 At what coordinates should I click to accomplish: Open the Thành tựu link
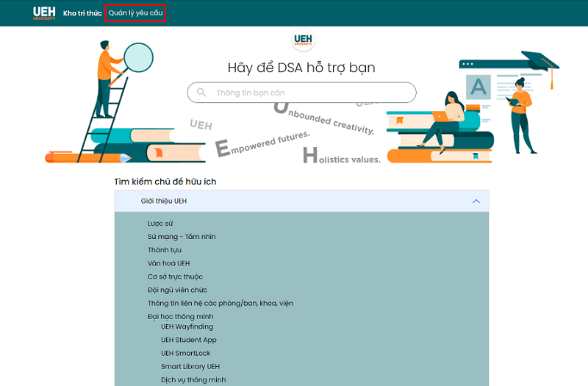click(164, 250)
